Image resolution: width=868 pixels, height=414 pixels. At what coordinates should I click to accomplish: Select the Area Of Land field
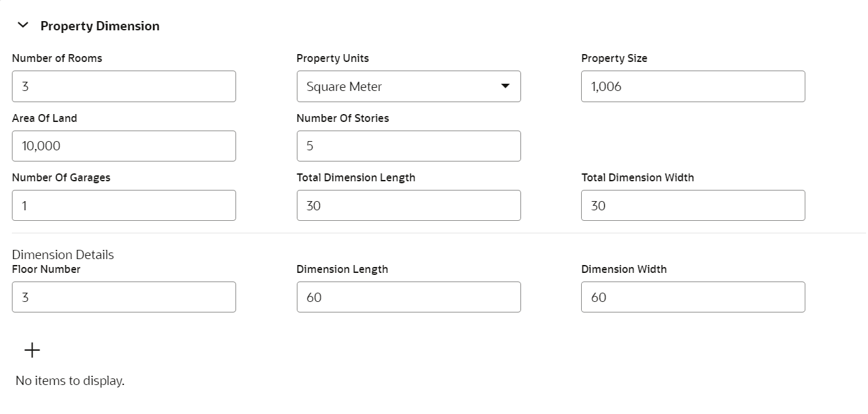point(124,146)
